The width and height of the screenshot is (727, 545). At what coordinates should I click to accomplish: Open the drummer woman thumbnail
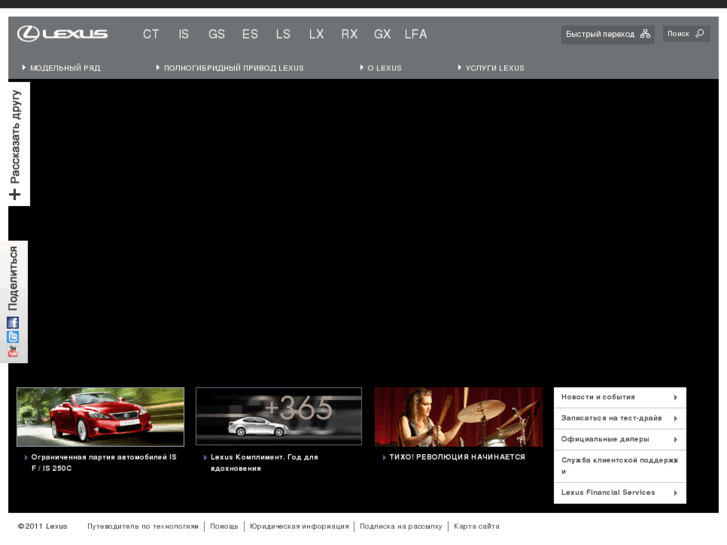[459, 417]
